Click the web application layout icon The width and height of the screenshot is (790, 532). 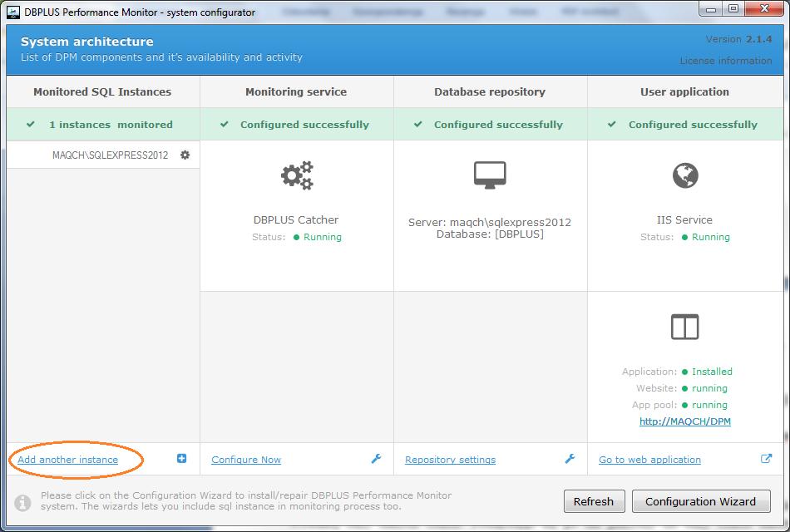point(684,327)
